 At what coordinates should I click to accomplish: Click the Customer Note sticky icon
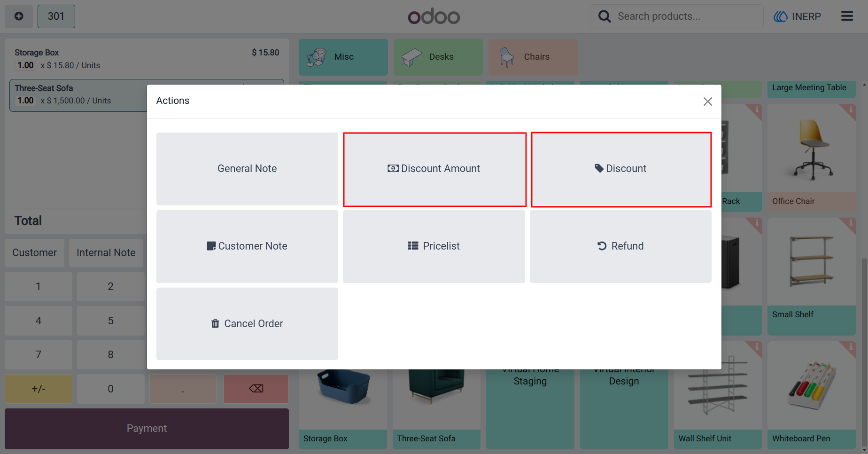211,246
